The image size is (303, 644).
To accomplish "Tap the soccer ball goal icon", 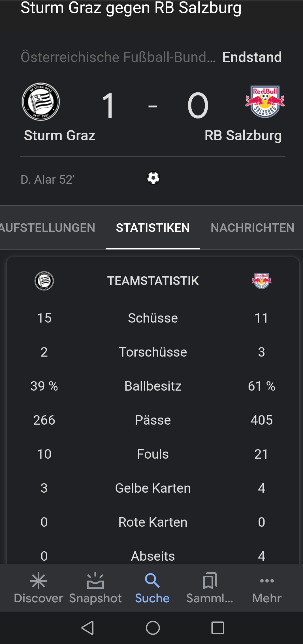I will [153, 178].
